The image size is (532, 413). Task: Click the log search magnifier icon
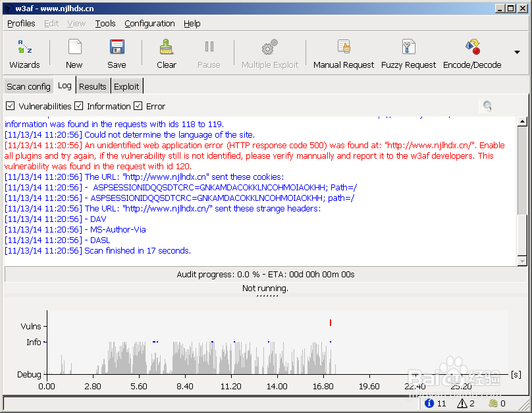(487, 105)
